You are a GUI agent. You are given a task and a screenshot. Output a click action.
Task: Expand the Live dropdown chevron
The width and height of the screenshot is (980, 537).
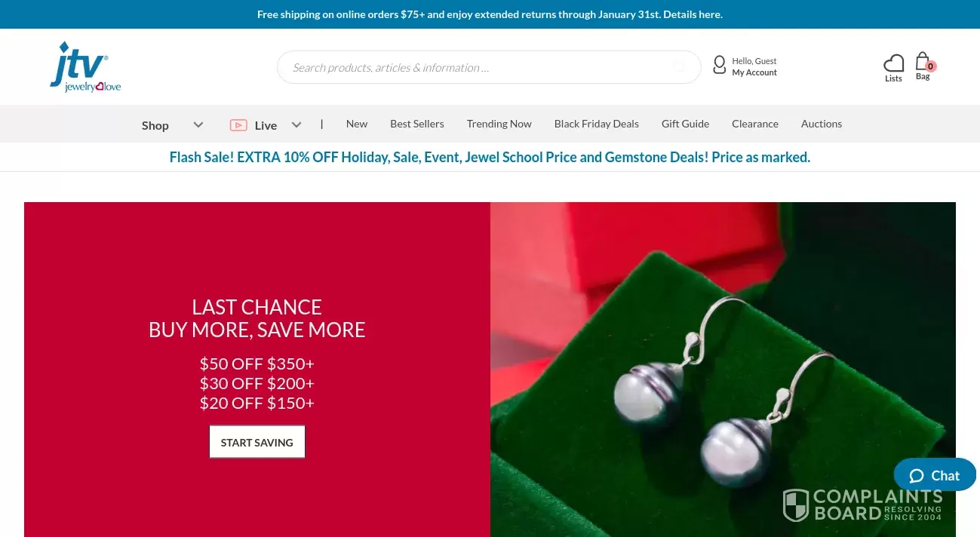(296, 125)
